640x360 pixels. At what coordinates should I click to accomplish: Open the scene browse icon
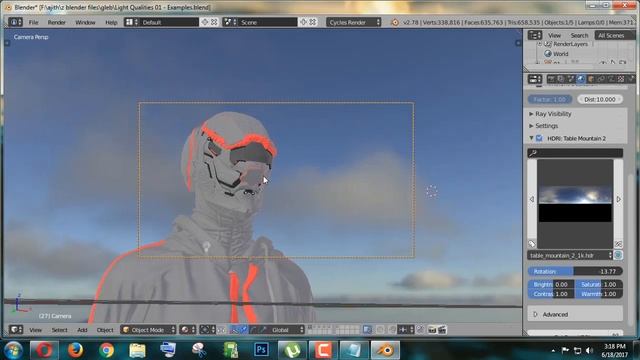(x=230, y=22)
